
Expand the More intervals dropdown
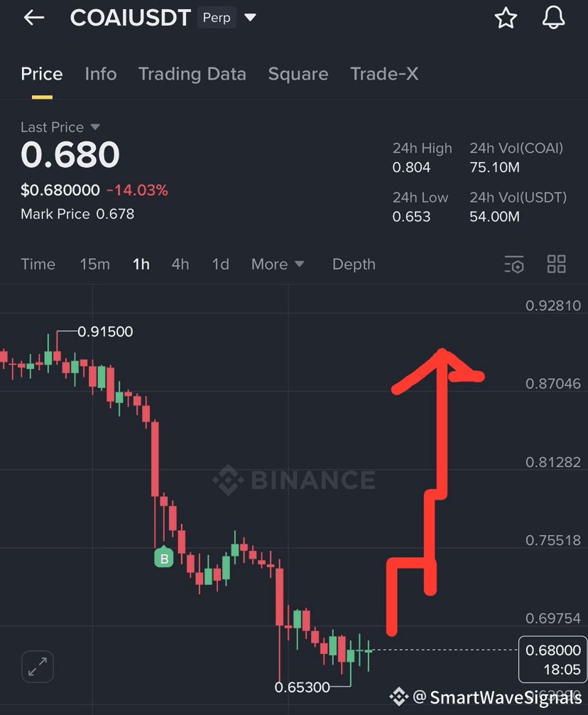(278, 264)
